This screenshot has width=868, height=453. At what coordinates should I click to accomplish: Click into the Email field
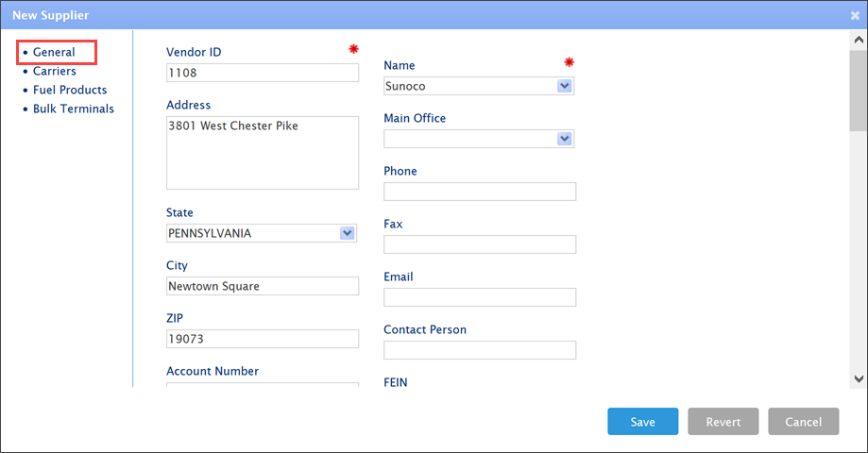point(480,297)
